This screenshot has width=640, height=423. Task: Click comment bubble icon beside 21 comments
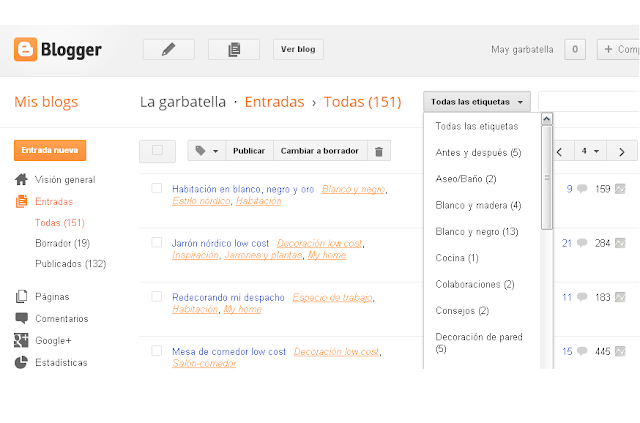[x=582, y=243]
